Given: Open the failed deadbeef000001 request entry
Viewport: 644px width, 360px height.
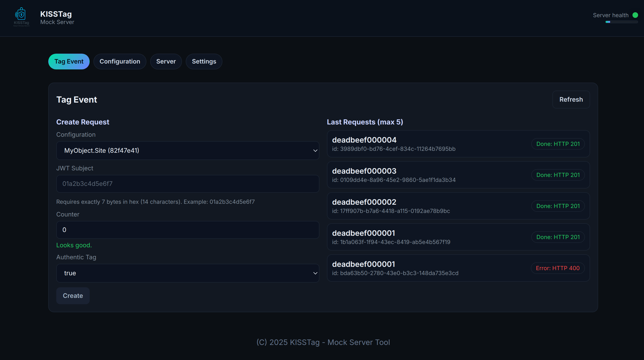Looking at the screenshot, I should coord(425,268).
